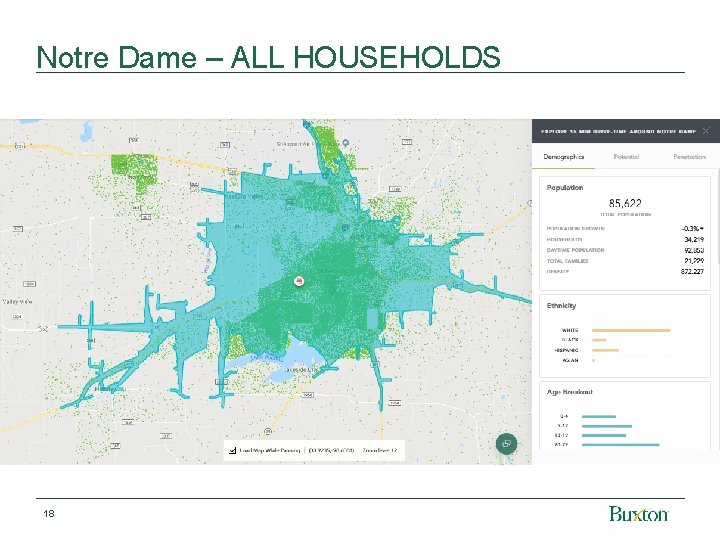720x540 pixels.
Task: Click the 34,219 households value
Action: tap(694, 239)
